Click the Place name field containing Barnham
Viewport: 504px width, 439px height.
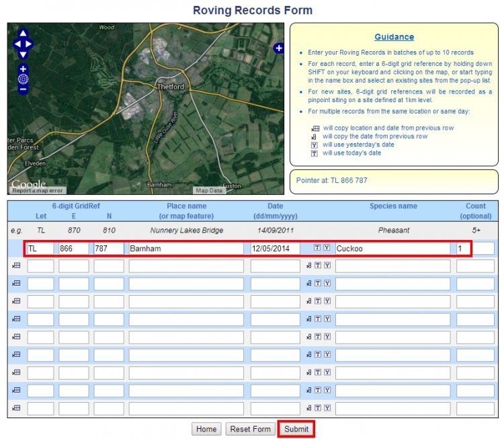point(185,248)
